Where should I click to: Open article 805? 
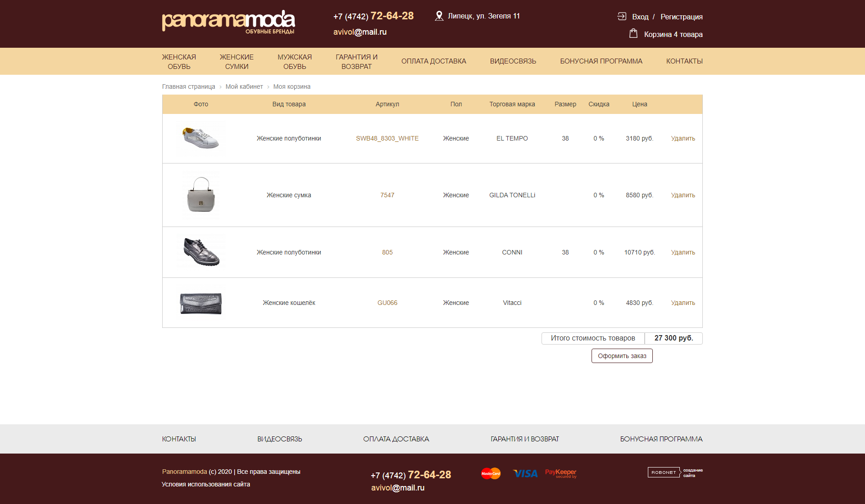pos(387,252)
